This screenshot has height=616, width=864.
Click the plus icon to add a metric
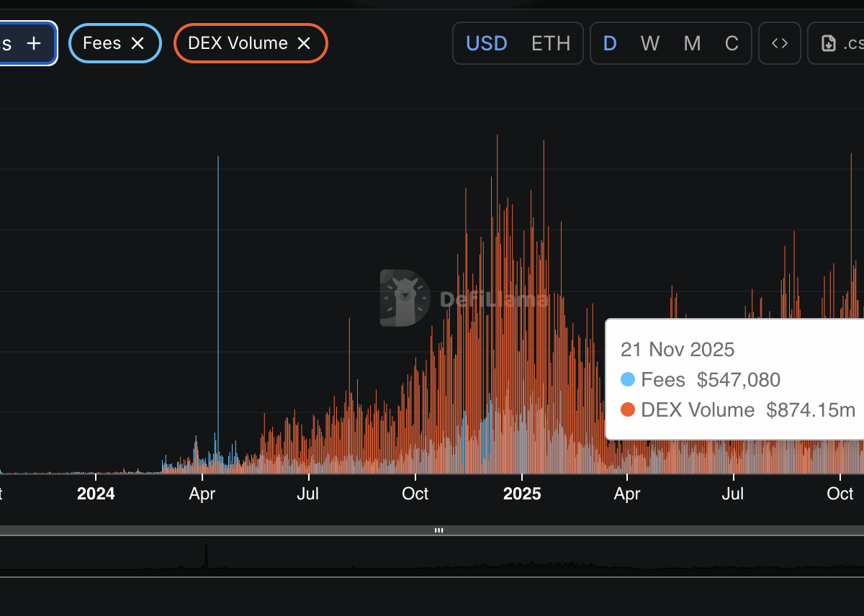point(34,43)
